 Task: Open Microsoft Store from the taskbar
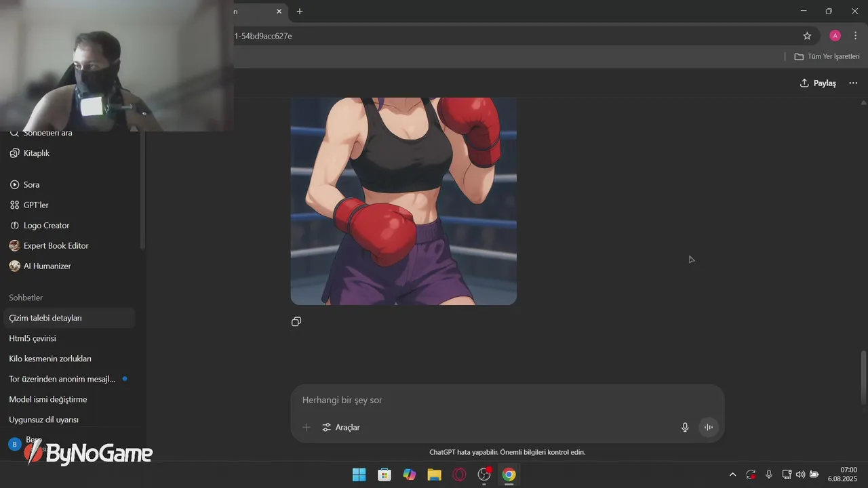tap(384, 474)
